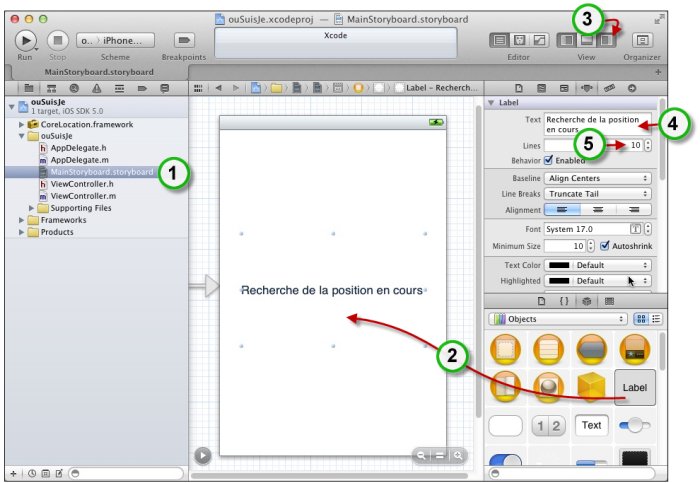Select the MainStoryboard.storyboard tab
This screenshot has height=483, width=700.
coord(99,72)
